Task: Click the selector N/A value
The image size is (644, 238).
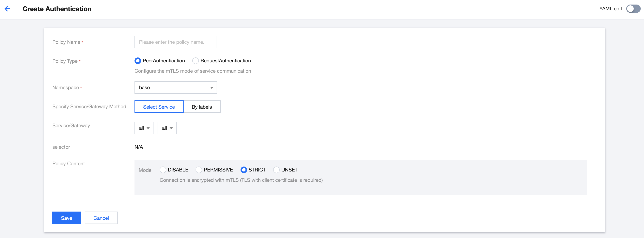Action: [139, 147]
